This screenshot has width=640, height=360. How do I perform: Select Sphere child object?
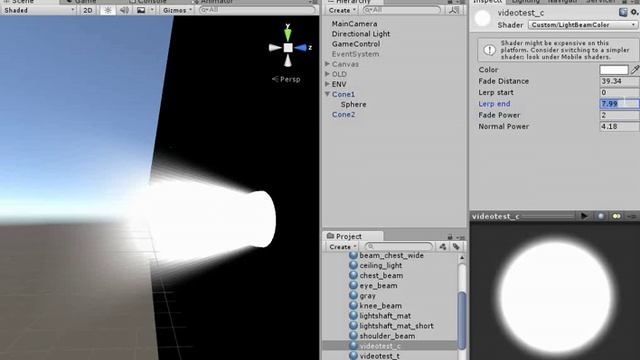click(353, 104)
